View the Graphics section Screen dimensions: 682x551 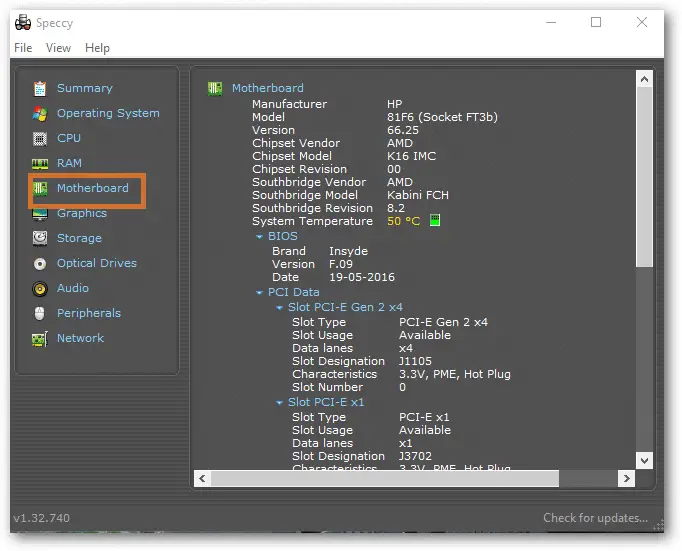(82, 214)
